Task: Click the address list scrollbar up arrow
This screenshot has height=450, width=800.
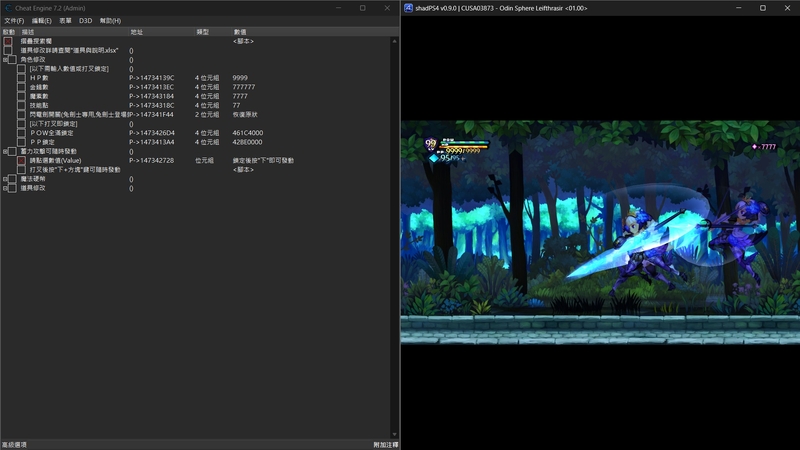Action: pyautogui.click(x=394, y=41)
